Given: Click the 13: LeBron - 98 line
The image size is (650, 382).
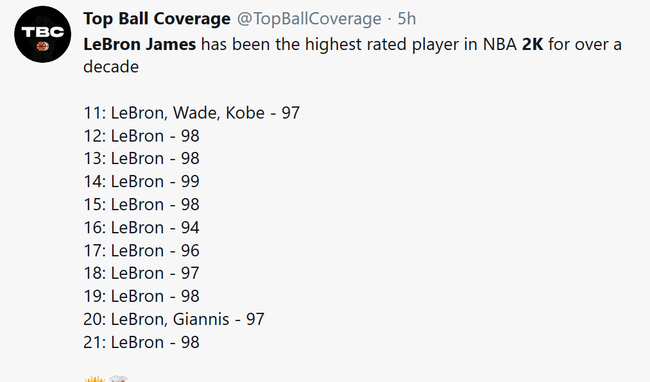Looking at the screenshot, I should coord(141,159).
